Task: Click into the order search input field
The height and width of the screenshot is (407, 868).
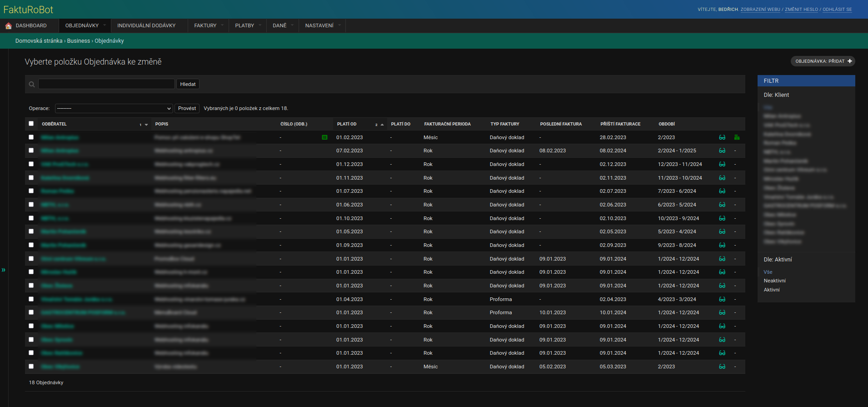Action: (106, 84)
